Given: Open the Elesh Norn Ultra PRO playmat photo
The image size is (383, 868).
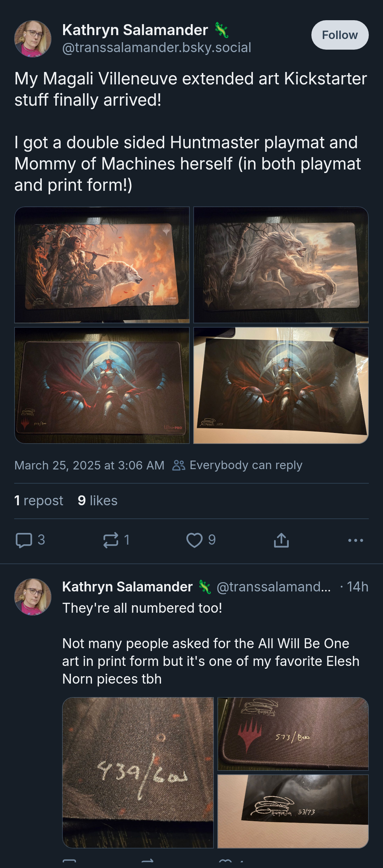Looking at the screenshot, I should tap(102, 385).
